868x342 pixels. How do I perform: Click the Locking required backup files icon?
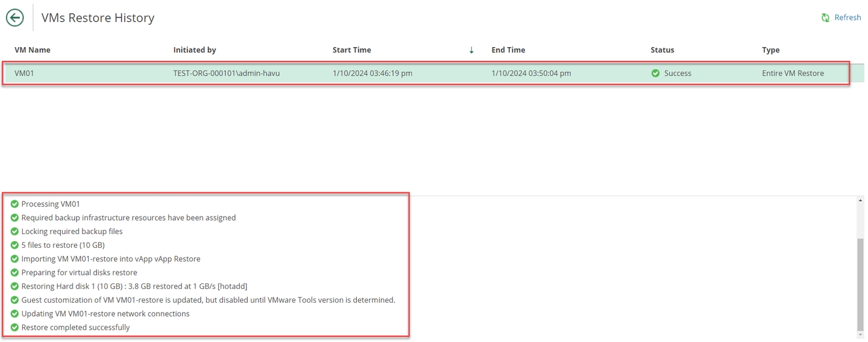click(x=14, y=232)
